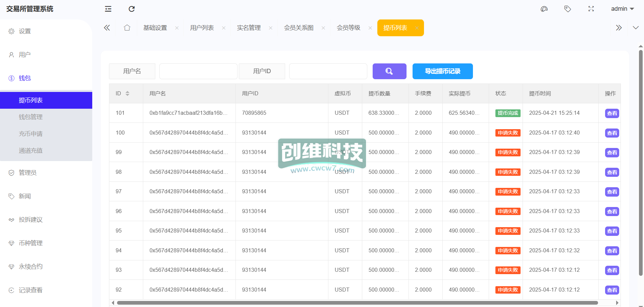This screenshot has width=644, height=307.
Task: Go to home tab icon
Action: tap(127, 28)
